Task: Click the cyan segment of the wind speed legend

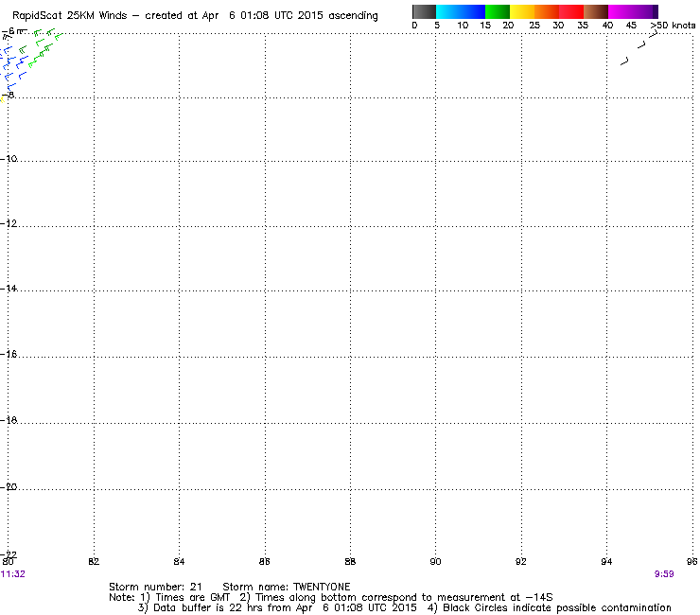Action: click(x=447, y=11)
